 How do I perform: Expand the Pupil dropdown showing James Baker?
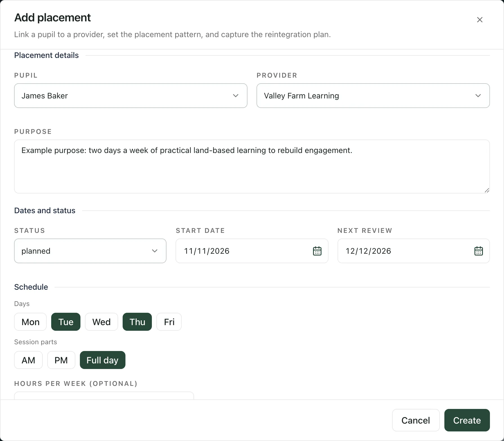[131, 96]
